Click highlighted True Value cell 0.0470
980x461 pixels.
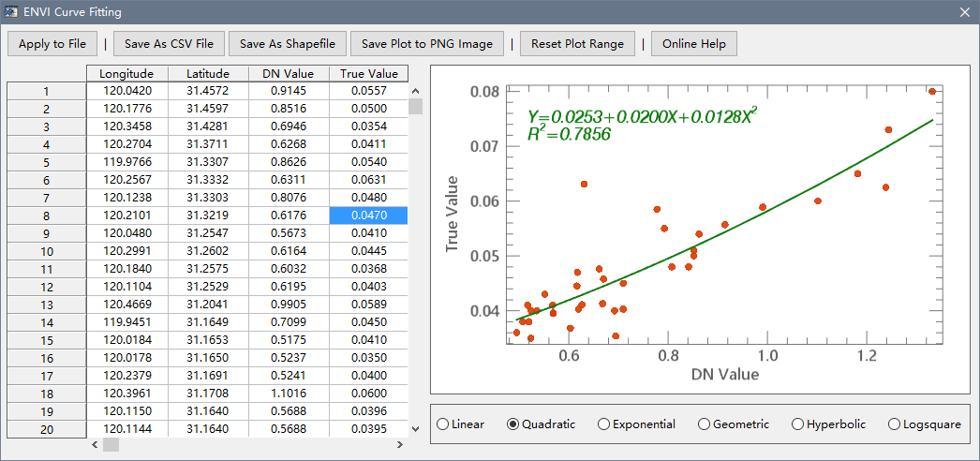[369, 216]
